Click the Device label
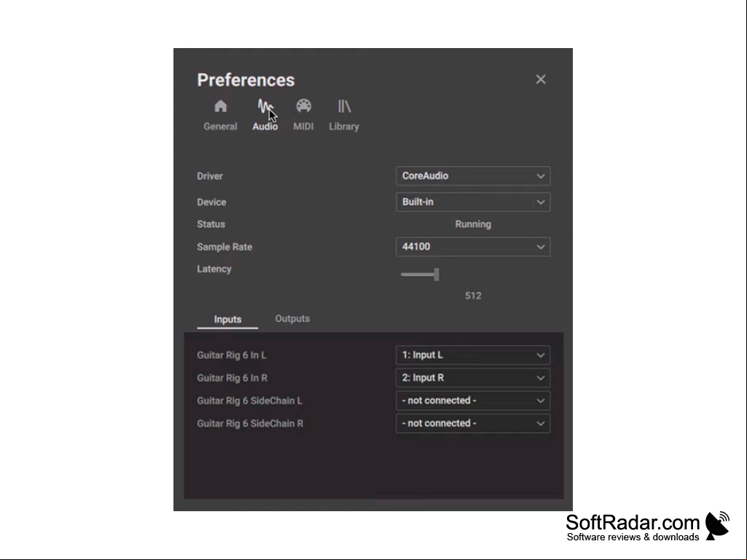Image resolution: width=747 pixels, height=560 pixels. [211, 202]
